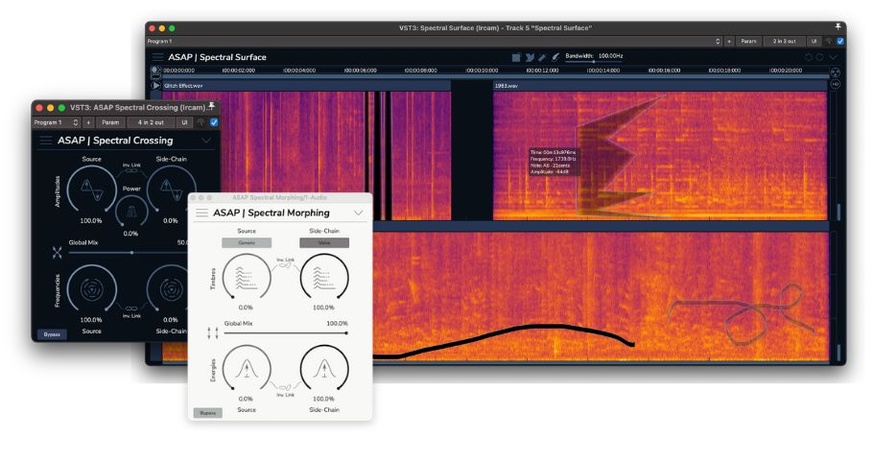This screenshot has height=450, width=873.
Task: Click the Timbres Source knob in Spectral Morphing
Action: [x=247, y=277]
